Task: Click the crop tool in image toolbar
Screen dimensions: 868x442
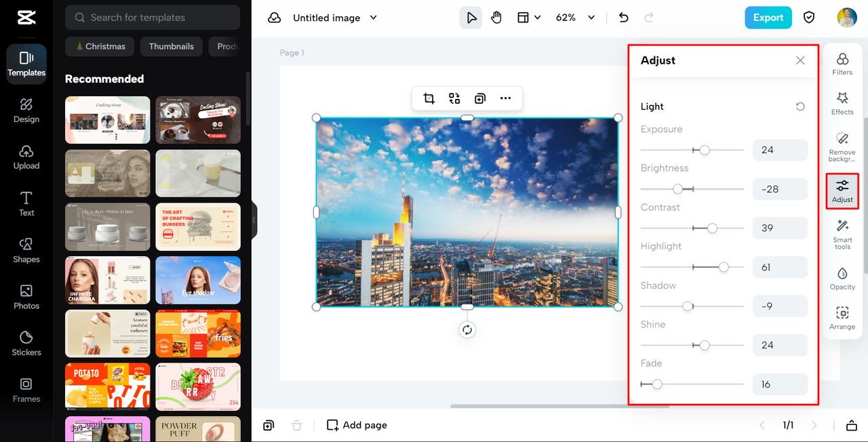Action: click(429, 98)
